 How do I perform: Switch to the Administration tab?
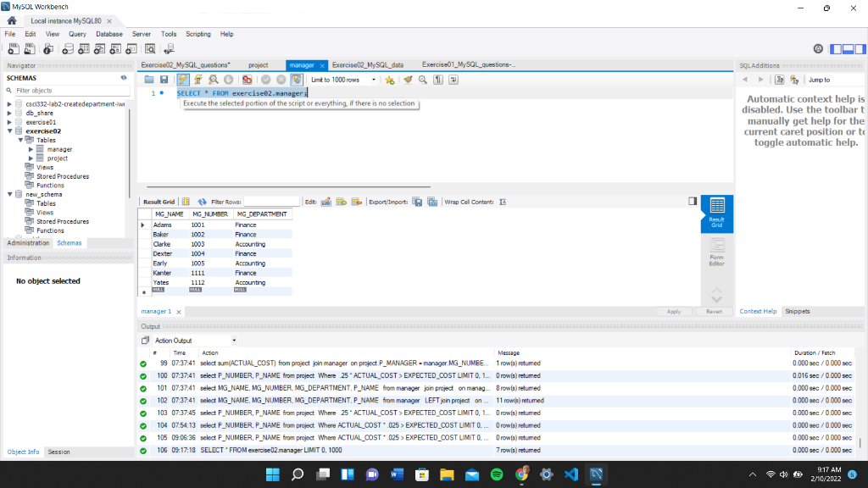point(28,243)
